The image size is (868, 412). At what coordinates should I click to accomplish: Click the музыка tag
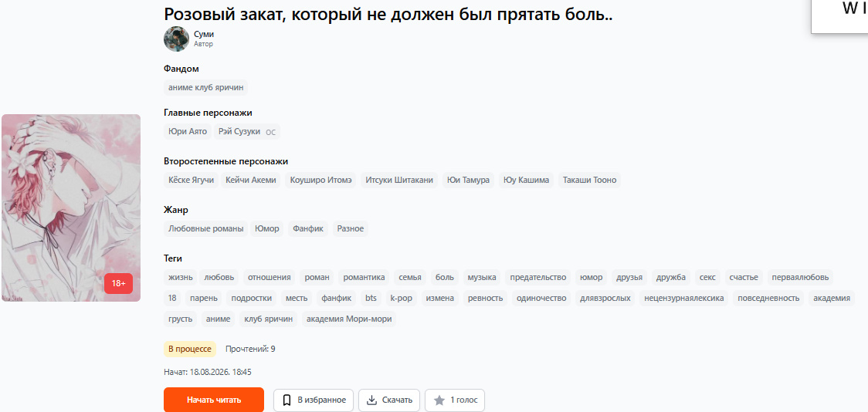(x=482, y=277)
